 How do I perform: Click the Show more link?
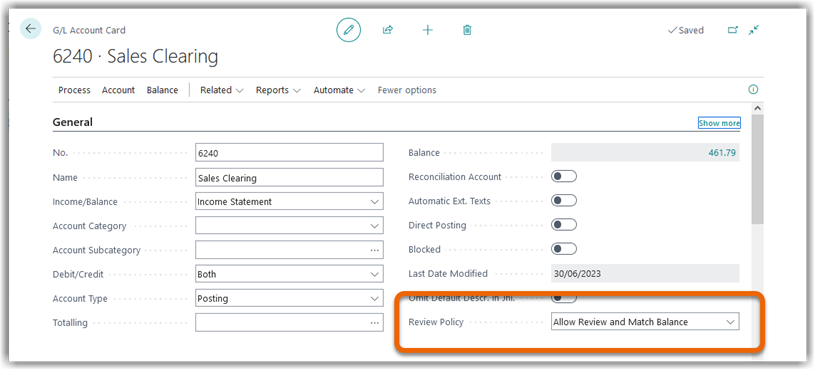point(719,123)
